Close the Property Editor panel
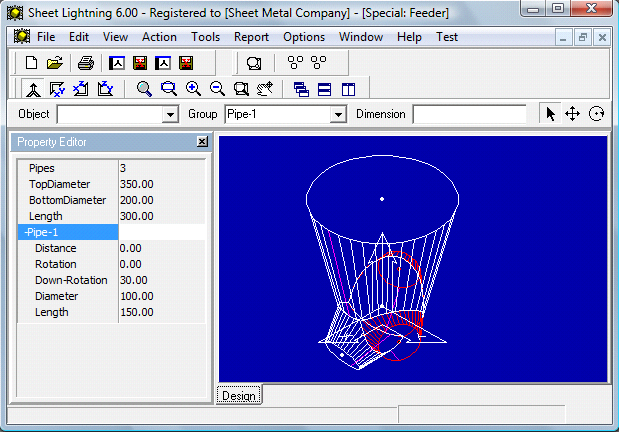The width and height of the screenshot is (619, 432). (202, 142)
